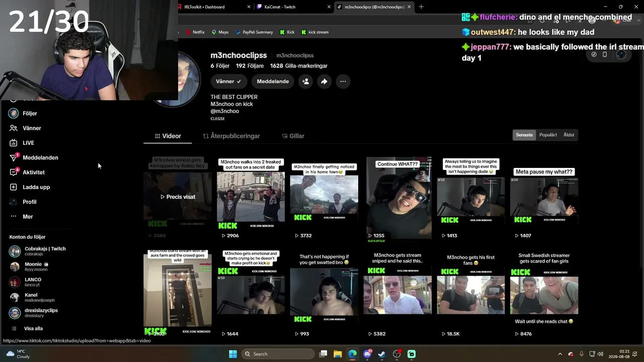Open Task View on the taskbar
Image resolution: width=644 pixels, height=362 pixels.
click(323, 354)
